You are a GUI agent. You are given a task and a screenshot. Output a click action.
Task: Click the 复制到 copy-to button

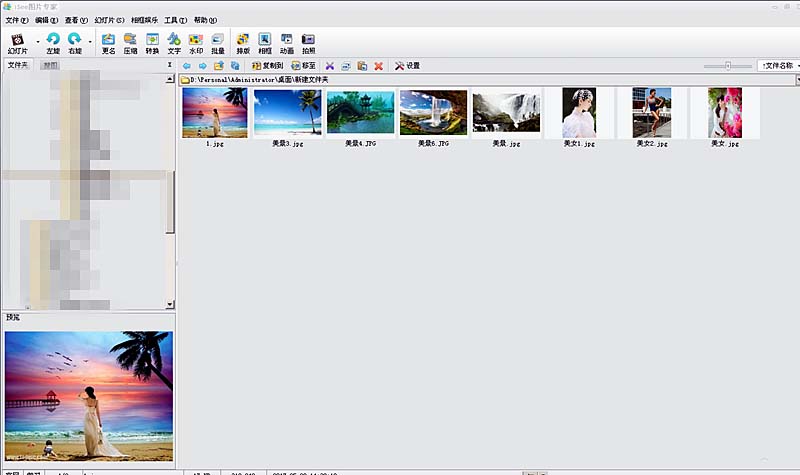pos(267,66)
